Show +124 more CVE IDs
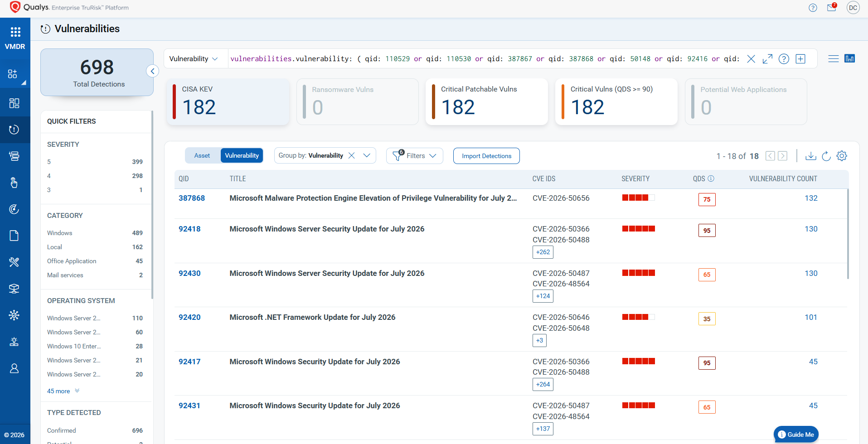This screenshot has height=444, width=868. pos(543,296)
